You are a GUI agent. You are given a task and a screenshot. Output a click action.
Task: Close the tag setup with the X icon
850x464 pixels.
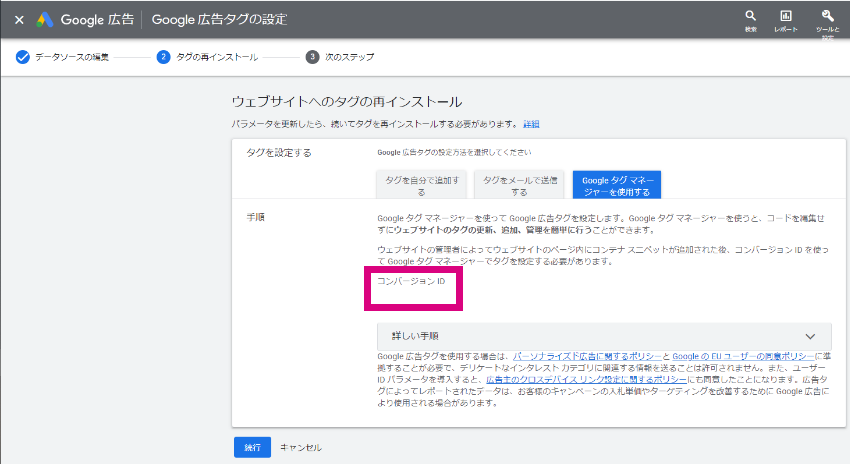[x=19, y=20]
